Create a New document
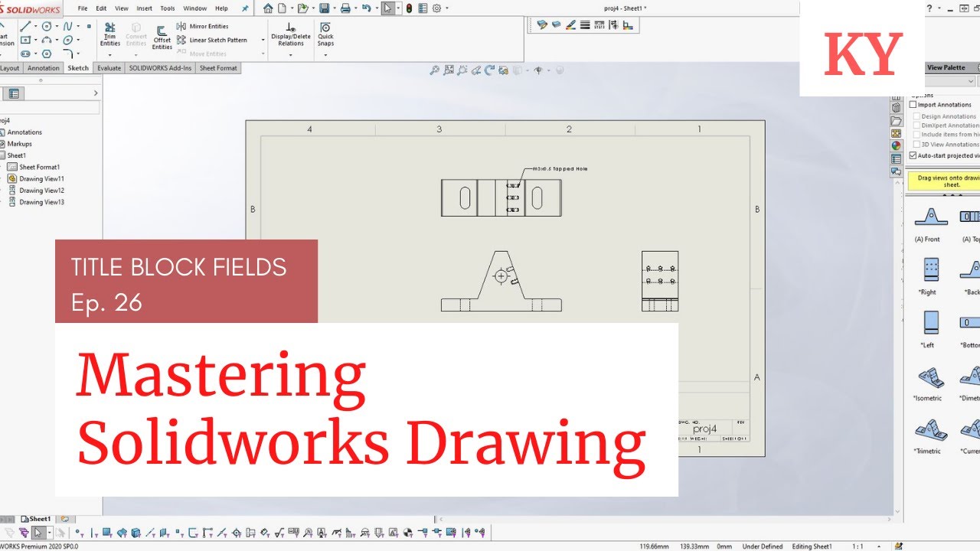Viewport: 980px width, 551px height. (x=283, y=8)
